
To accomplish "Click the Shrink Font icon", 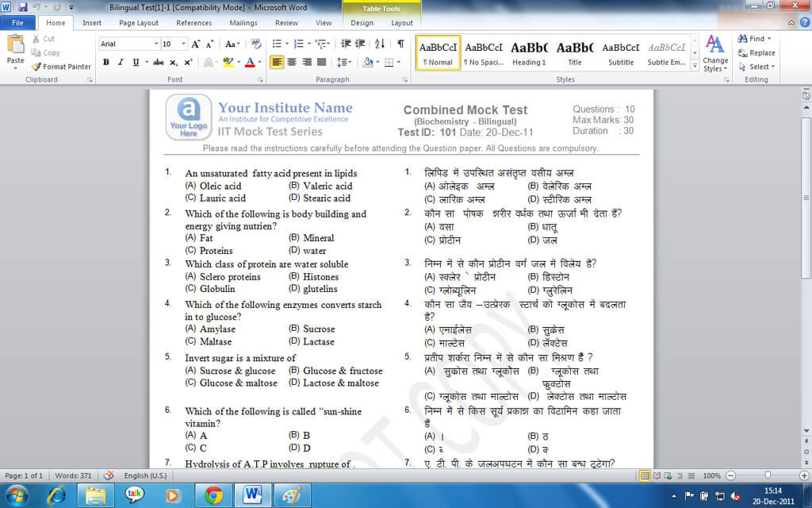I will coord(209,44).
